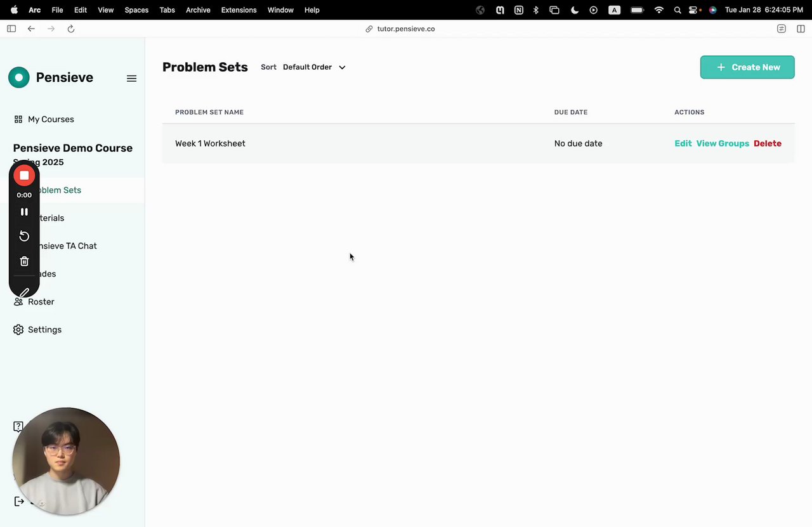The image size is (812, 527).
Task: Open the Archive menu in the menu bar
Action: tap(198, 10)
